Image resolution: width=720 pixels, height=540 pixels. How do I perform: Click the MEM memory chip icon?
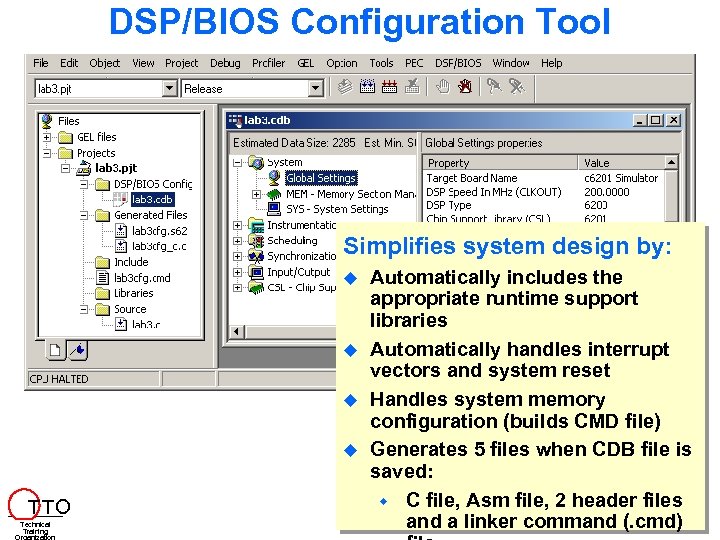pyautogui.click(x=274, y=194)
